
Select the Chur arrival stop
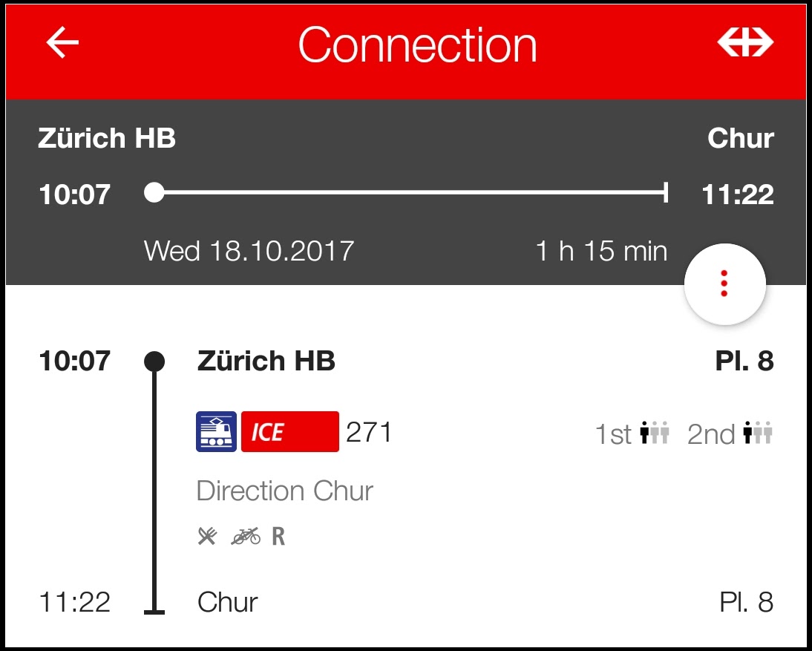click(227, 602)
